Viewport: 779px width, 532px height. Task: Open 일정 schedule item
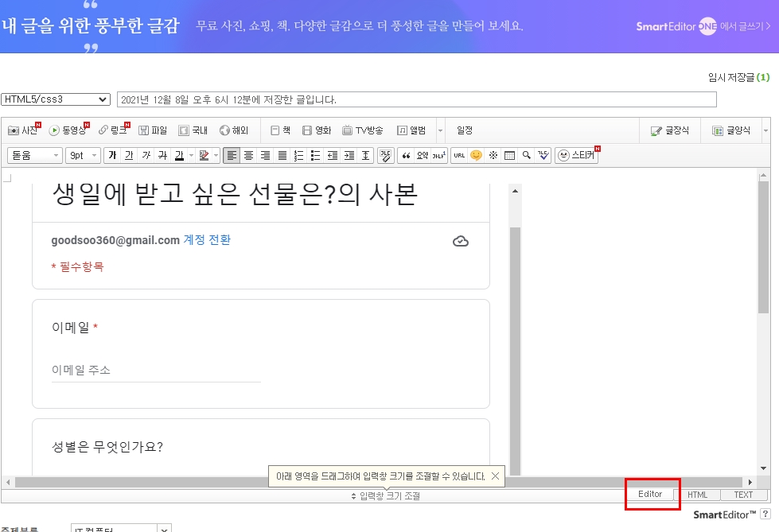[x=465, y=130]
